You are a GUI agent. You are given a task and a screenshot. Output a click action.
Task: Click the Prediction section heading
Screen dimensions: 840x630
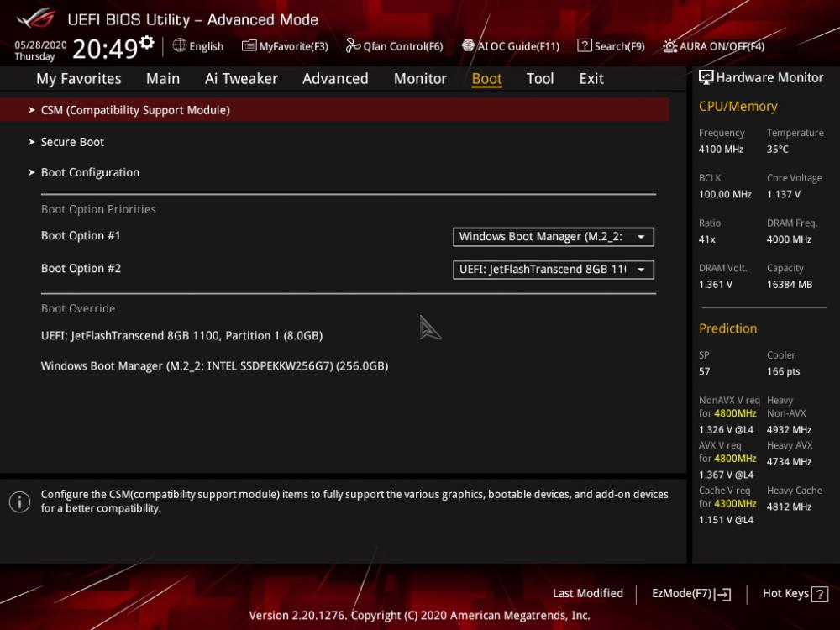728,328
